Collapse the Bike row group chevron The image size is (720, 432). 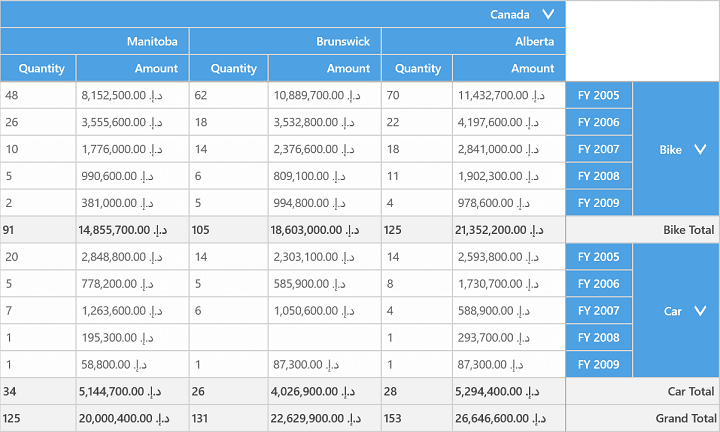pos(700,149)
